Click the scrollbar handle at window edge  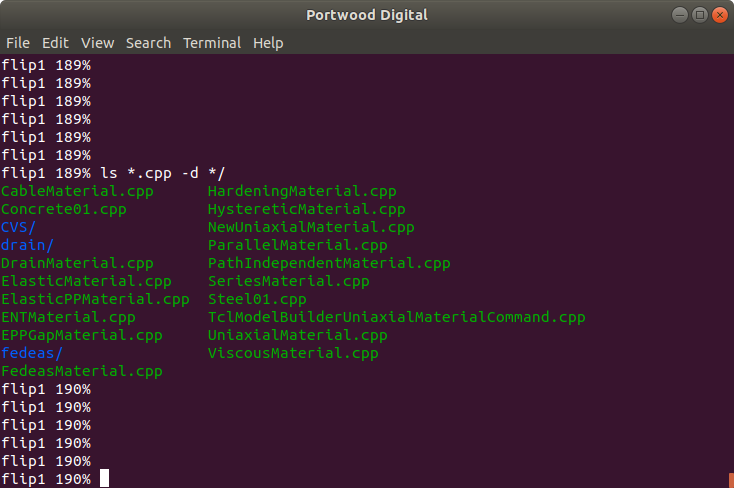click(x=731, y=480)
